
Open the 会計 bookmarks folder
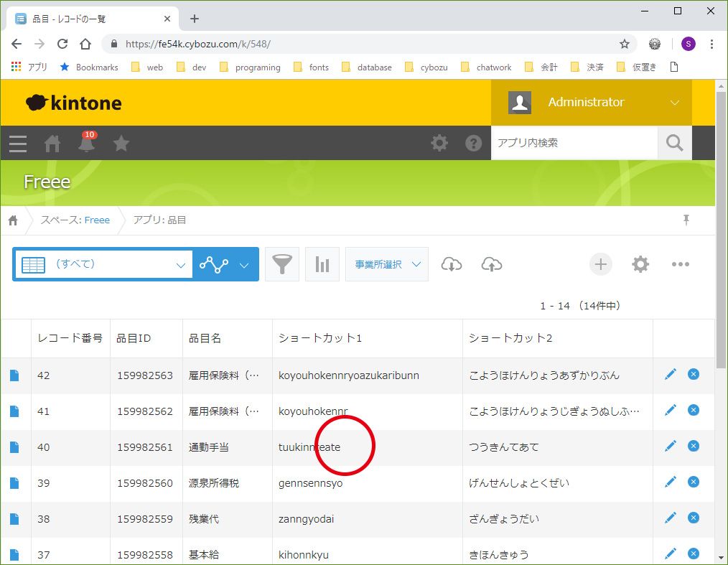coord(541,67)
